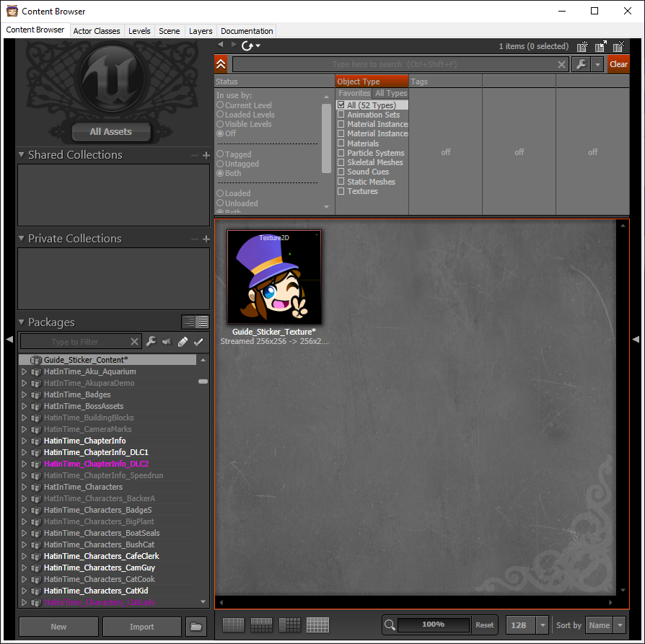
Task: Open history dropdown arrow beside refresh
Action: pos(258,45)
